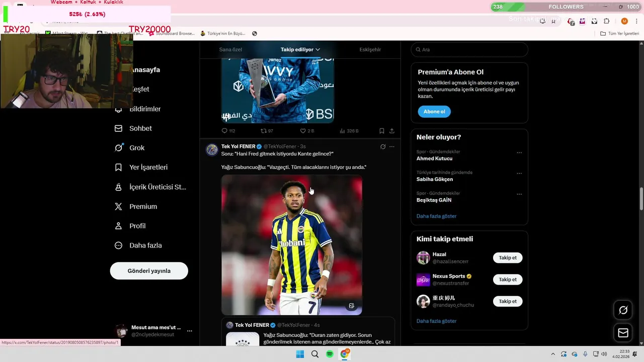This screenshot has width=644, height=362.
Task: Click Daha fazla göster under Neler oluyor
Action: tap(436, 216)
